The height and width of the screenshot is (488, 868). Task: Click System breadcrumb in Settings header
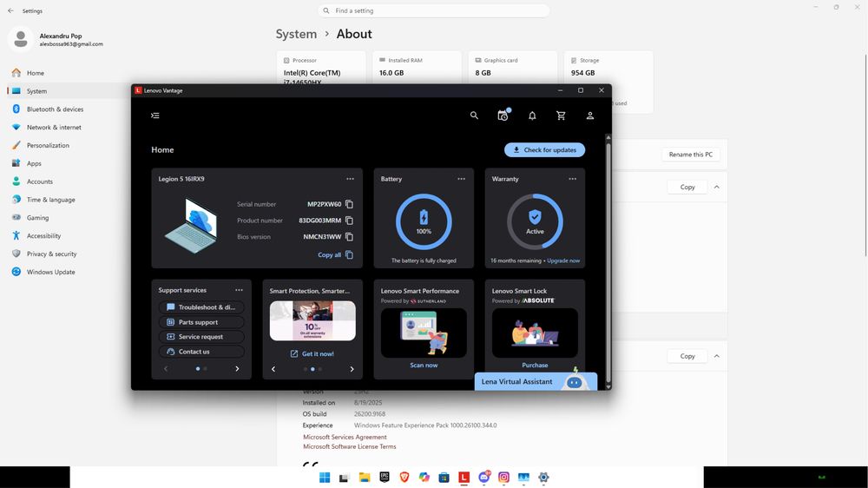[x=296, y=34]
